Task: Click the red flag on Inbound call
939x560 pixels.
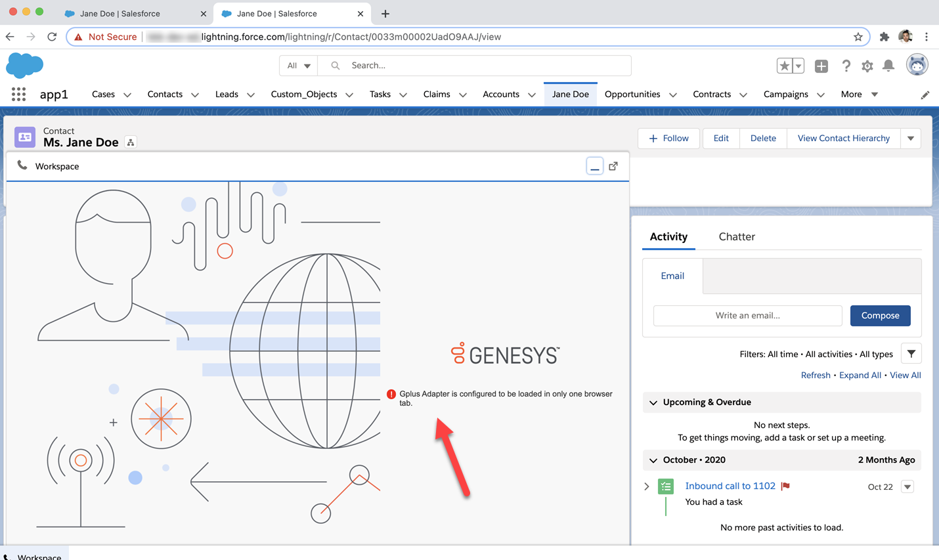Action: pos(785,486)
